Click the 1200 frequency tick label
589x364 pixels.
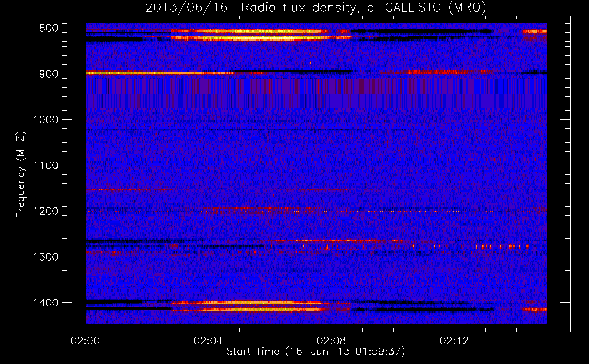pyautogui.click(x=46, y=211)
